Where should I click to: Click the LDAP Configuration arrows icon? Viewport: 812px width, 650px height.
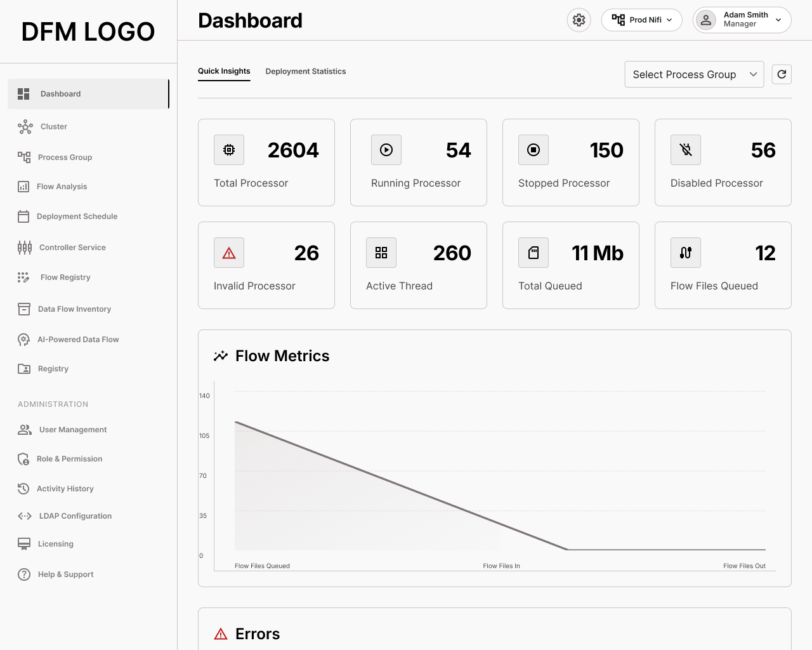25,516
